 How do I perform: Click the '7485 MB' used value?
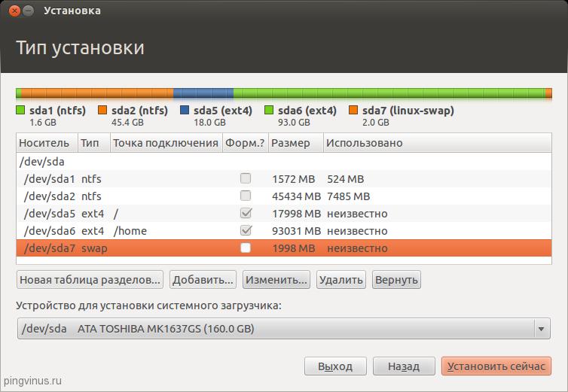click(x=349, y=196)
